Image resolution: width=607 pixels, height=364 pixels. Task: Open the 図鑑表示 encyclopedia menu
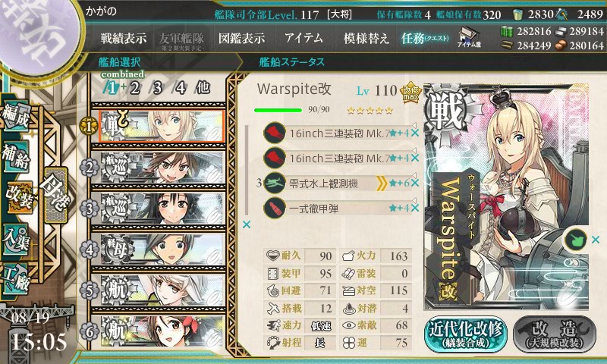coord(241,38)
